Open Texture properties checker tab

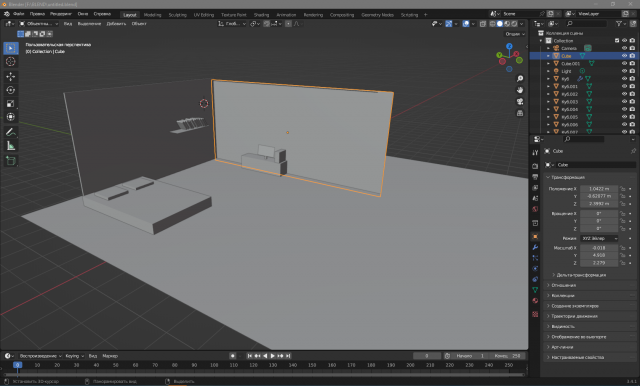click(x=535, y=314)
